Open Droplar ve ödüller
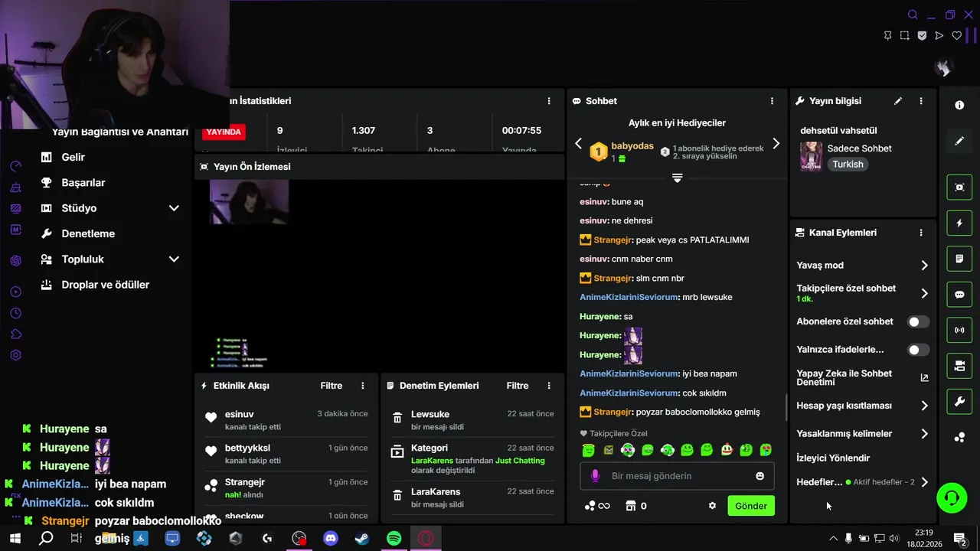 coord(105,285)
